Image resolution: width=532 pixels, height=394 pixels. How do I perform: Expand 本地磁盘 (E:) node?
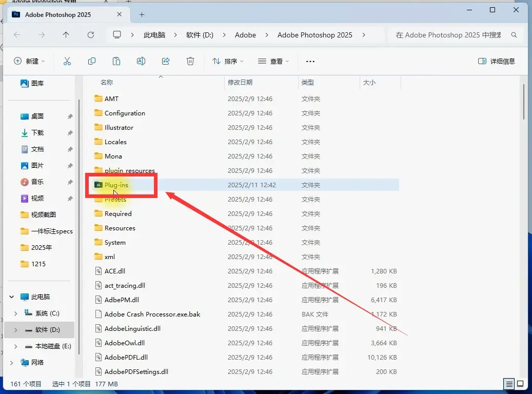click(x=15, y=346)
